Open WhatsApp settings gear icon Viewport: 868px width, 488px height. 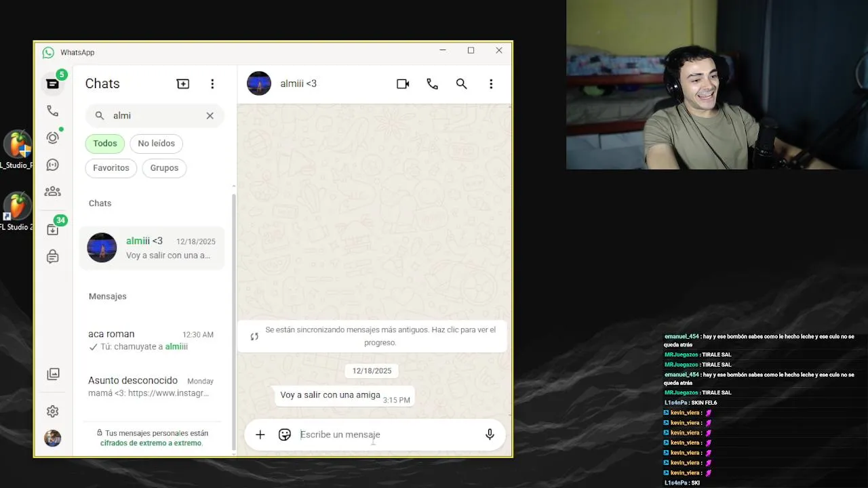click(x=52, y=411)
